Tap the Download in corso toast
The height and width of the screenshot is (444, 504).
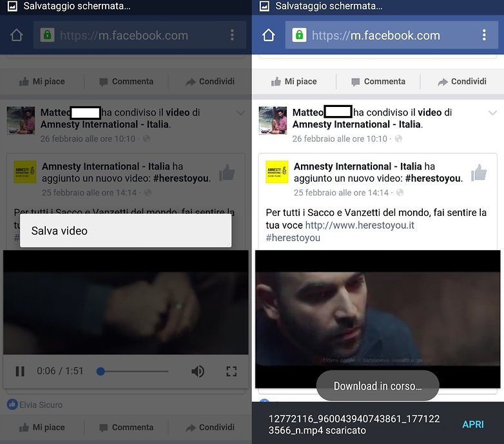(x=378, y=386)
